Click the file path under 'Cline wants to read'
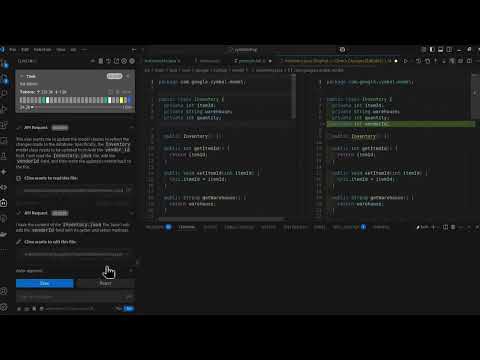 click(x=73, y=190)
